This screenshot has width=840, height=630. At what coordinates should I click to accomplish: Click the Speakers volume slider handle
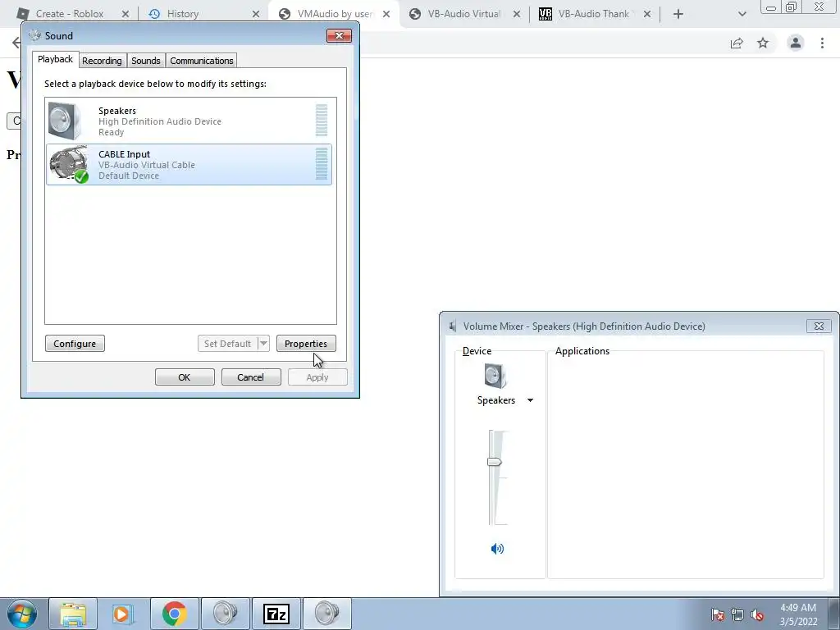click(x=494, y=462)
